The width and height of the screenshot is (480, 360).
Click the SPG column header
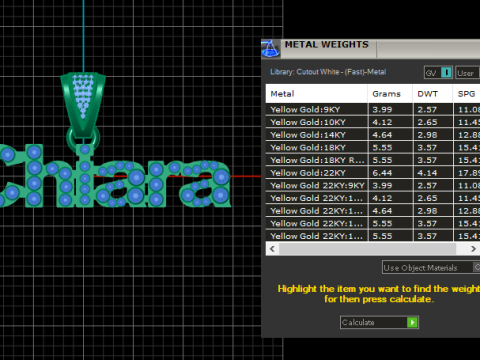[466, 94]
